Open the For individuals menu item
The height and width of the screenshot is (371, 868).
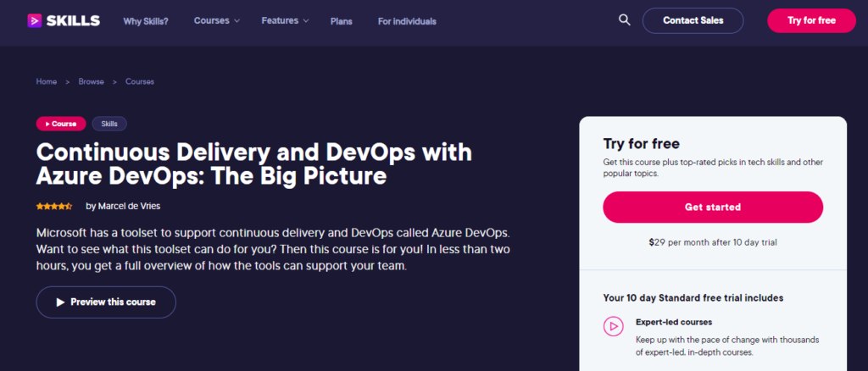tap(407, 21)
